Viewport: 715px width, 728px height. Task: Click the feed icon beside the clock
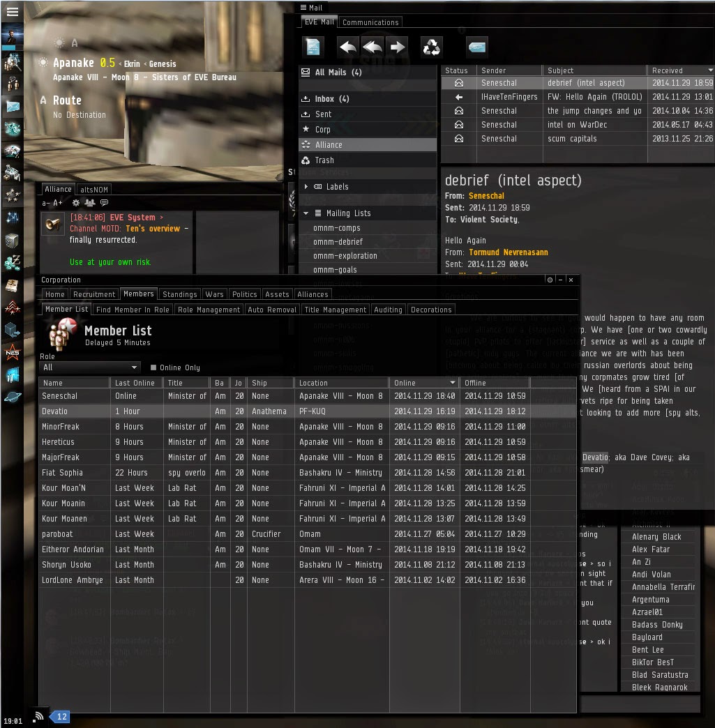click(39, 716)
